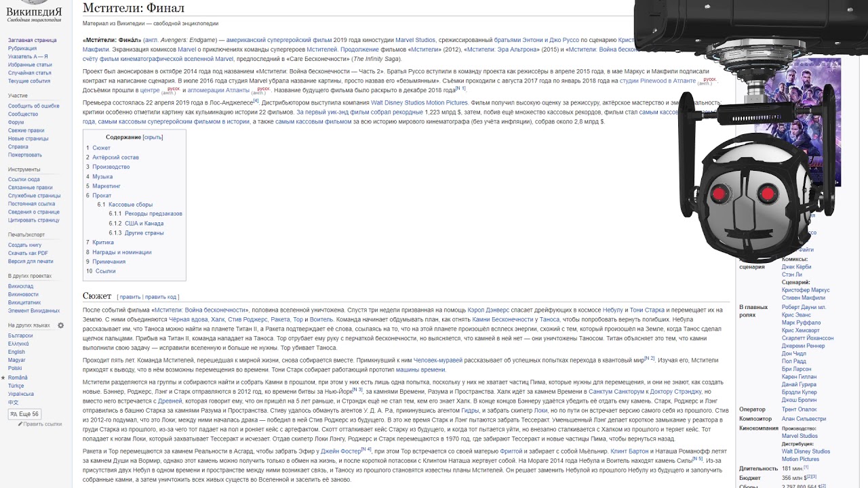The image size is (868, 488).
Task: Open 'Версия для печати'
Action: (x=31, y=262)
